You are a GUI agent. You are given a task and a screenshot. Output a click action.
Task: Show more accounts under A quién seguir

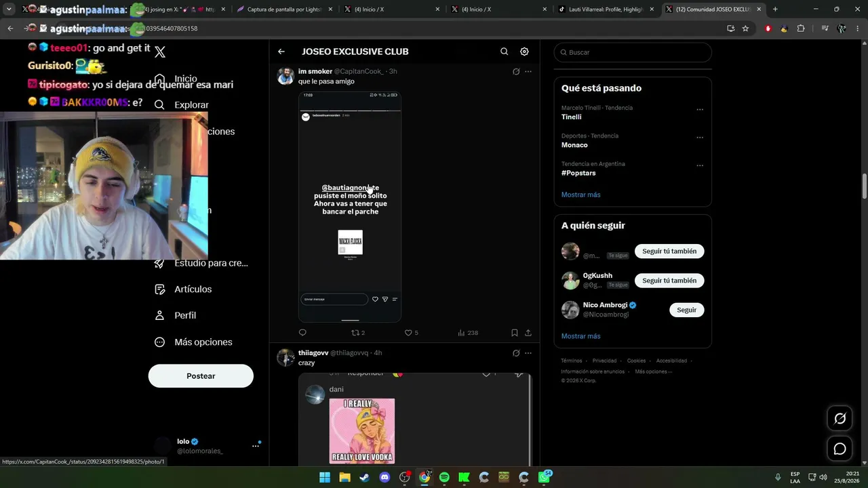point(580,336)
